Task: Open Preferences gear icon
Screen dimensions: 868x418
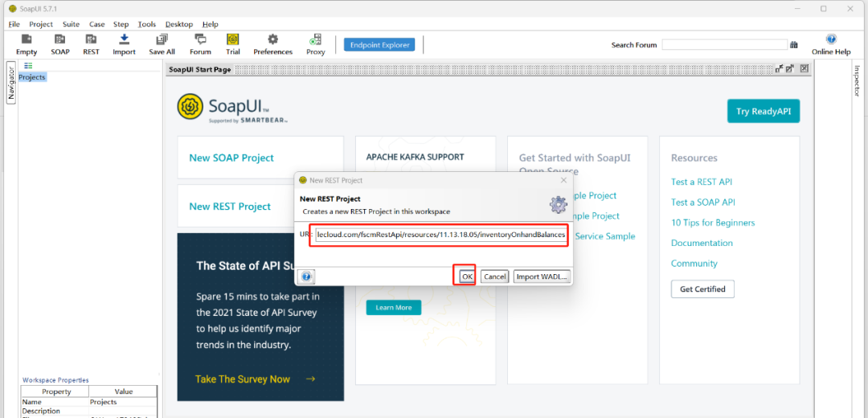Action: click(x=273, y=44)
